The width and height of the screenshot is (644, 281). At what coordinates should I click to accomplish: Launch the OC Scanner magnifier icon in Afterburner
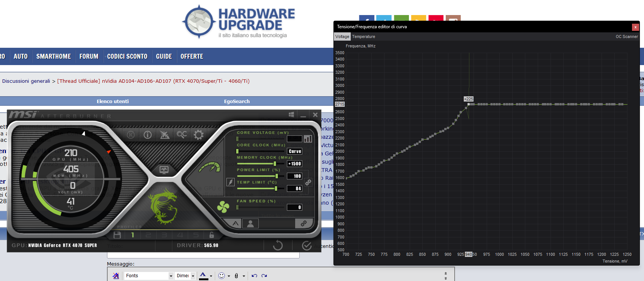click(x=182, y=135)
